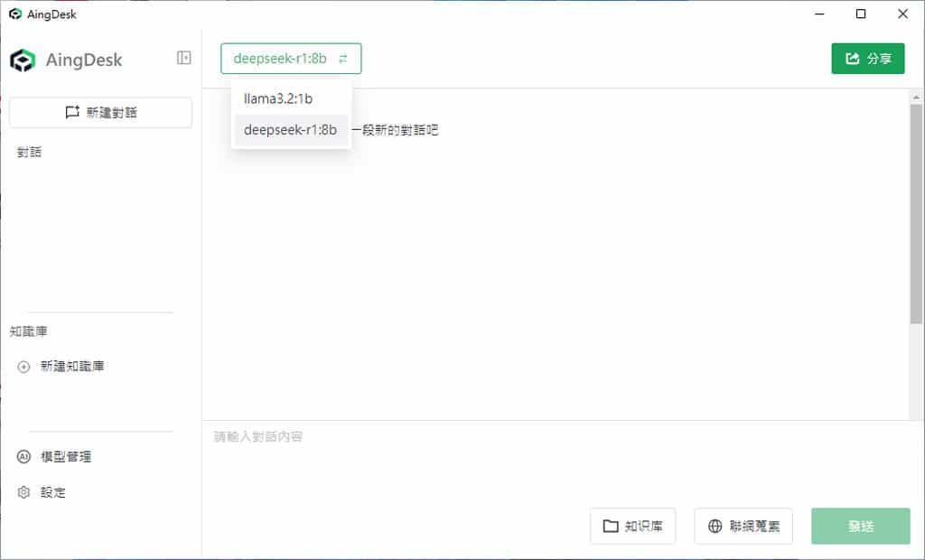Screen dimensions: 925x560
Task: Click the AingDesk title bar app icon
Action: click(15, 14)
